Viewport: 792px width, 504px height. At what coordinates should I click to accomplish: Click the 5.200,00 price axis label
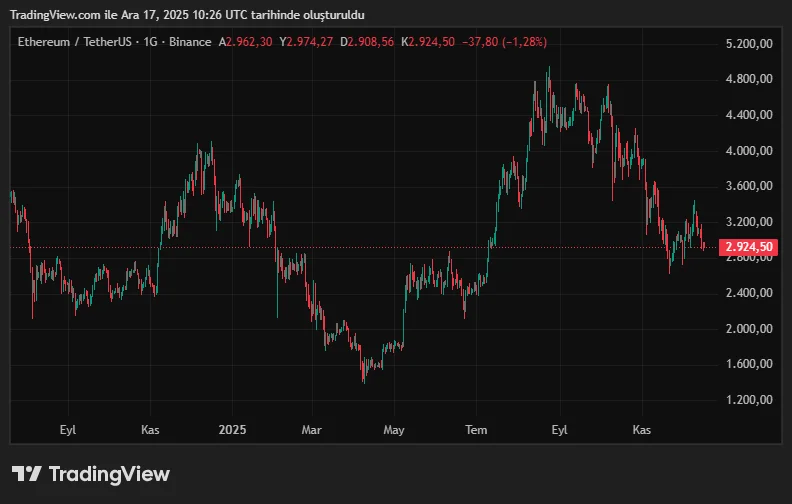[749, 44]
